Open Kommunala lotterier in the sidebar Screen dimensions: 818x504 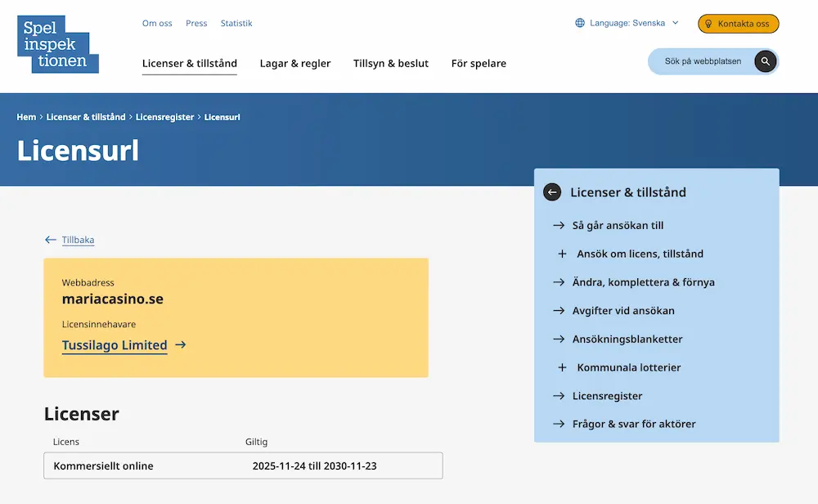point(628,368)
